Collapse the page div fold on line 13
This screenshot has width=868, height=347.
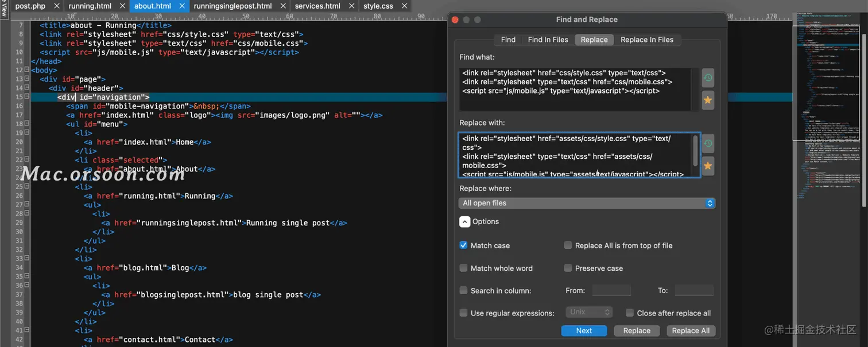[x=26, y=79]
